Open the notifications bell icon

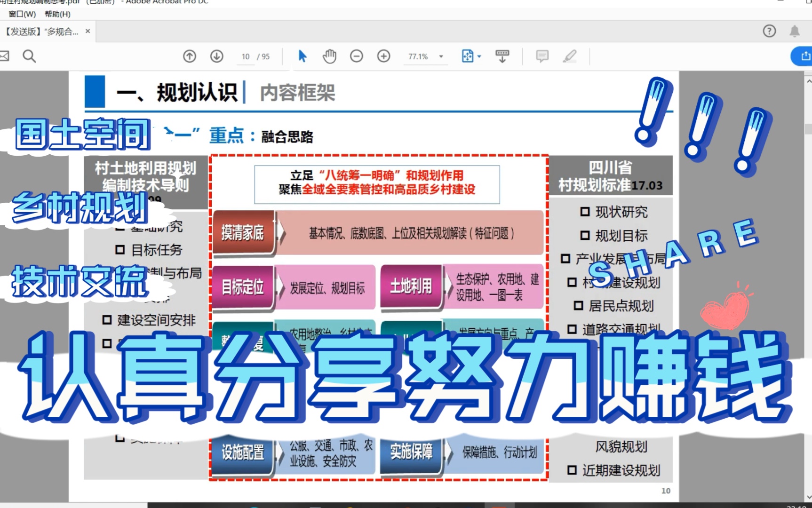coord(795,31)
